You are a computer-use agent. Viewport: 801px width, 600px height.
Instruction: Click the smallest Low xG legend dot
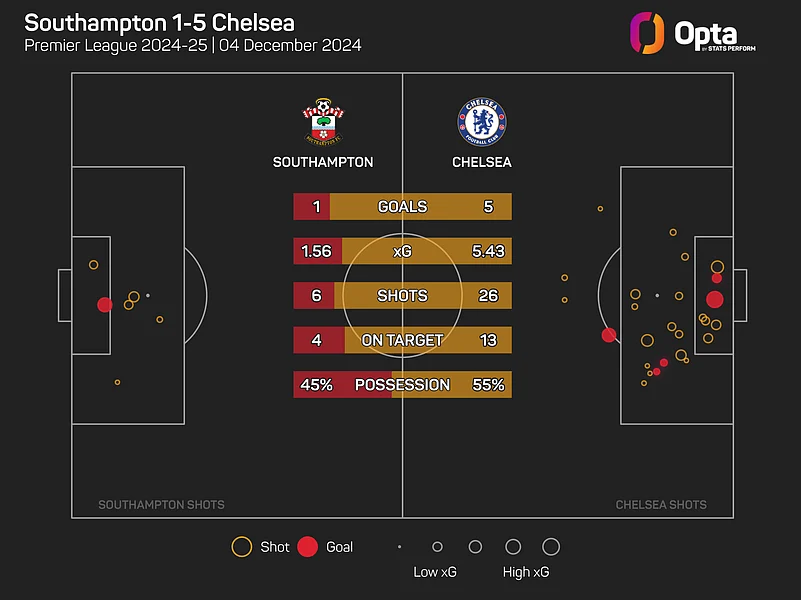(x=399, y=547)
